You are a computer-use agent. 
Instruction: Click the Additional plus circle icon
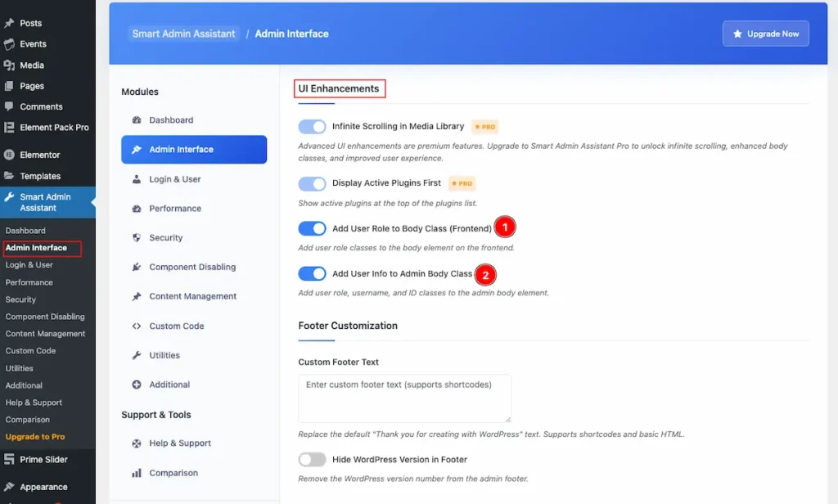pyautogui.click(x=137, y=385)
